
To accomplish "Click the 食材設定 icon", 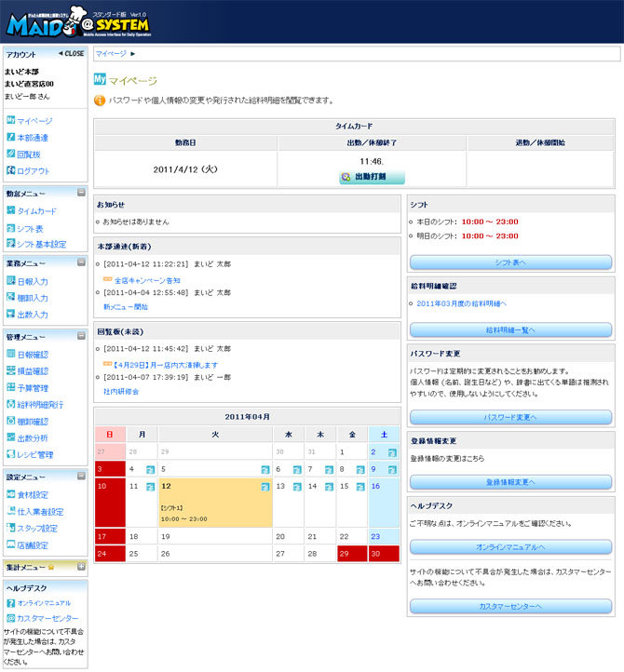I will click(11, 494).
